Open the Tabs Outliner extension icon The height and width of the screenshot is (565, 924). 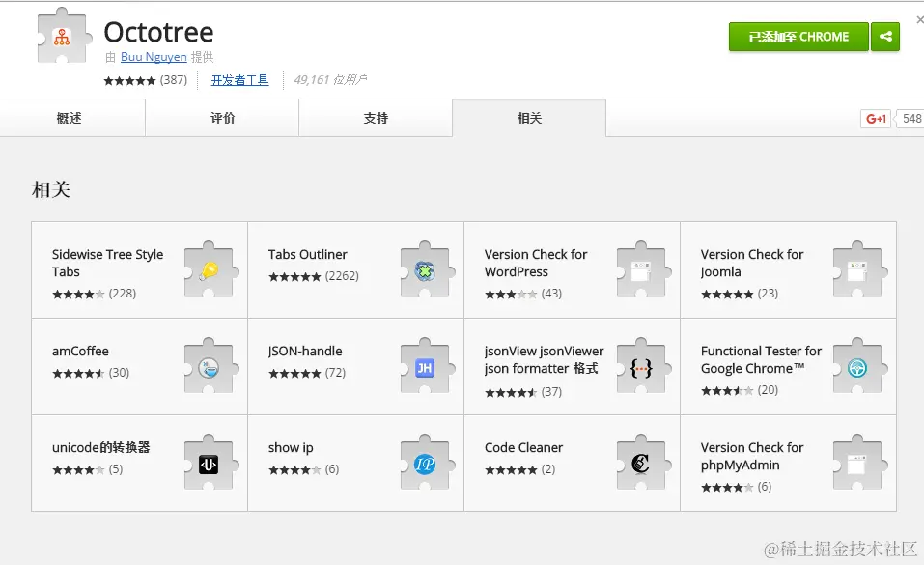pos(427,270)
